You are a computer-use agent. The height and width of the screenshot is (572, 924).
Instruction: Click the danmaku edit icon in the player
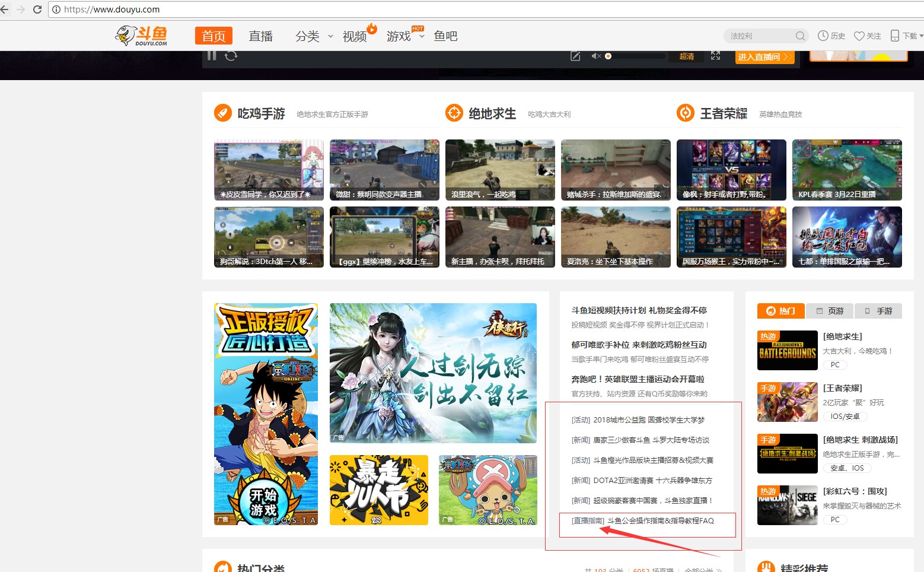(575, 56)
